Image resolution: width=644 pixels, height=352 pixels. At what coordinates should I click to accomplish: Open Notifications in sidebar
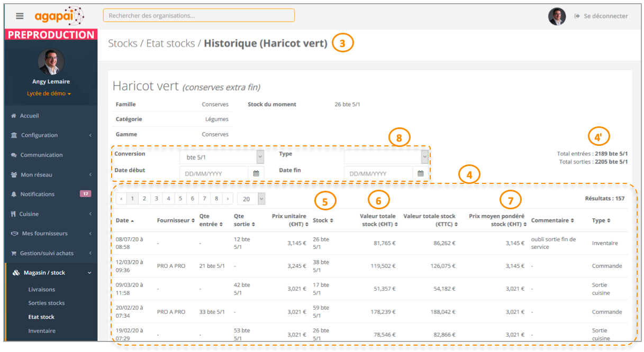(x=37, y=194)
